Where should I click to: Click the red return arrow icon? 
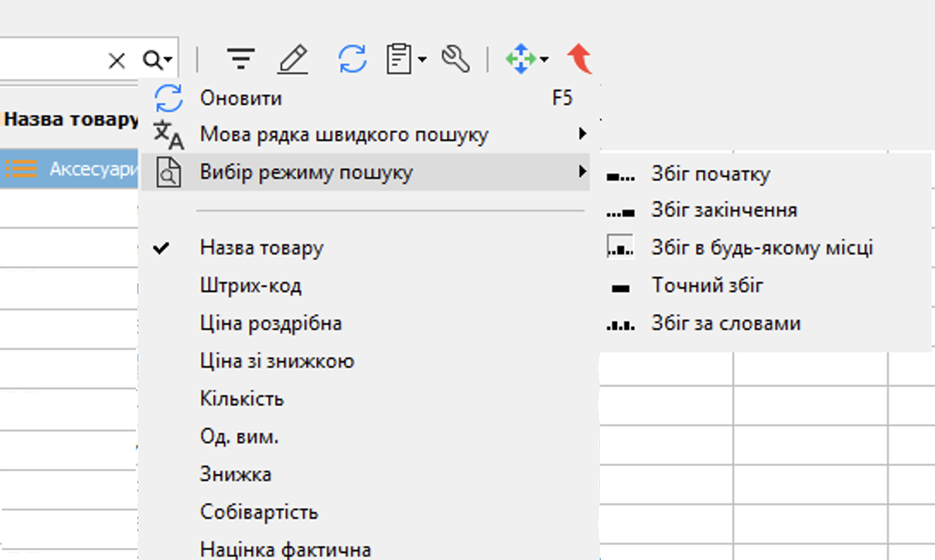[x=580, y=58]
